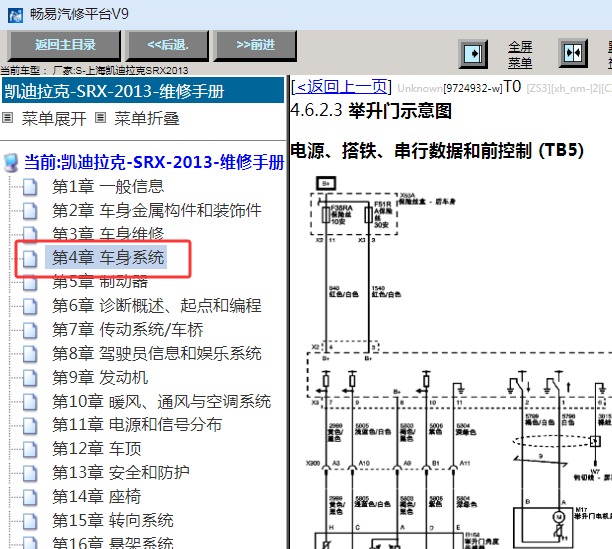Click the page icon beside 第1章 一般信息

[x=30, y=187]
